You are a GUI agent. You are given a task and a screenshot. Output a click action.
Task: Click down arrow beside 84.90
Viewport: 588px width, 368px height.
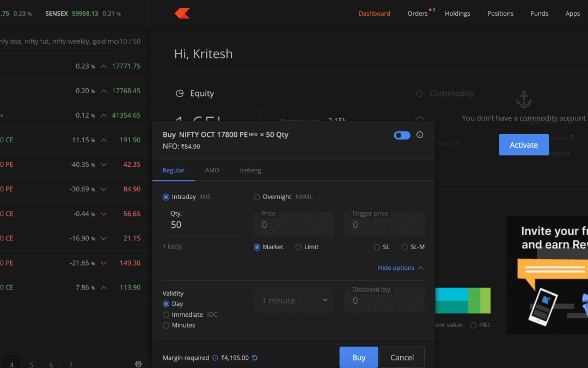pyautogui.click(x=104, y=189)
